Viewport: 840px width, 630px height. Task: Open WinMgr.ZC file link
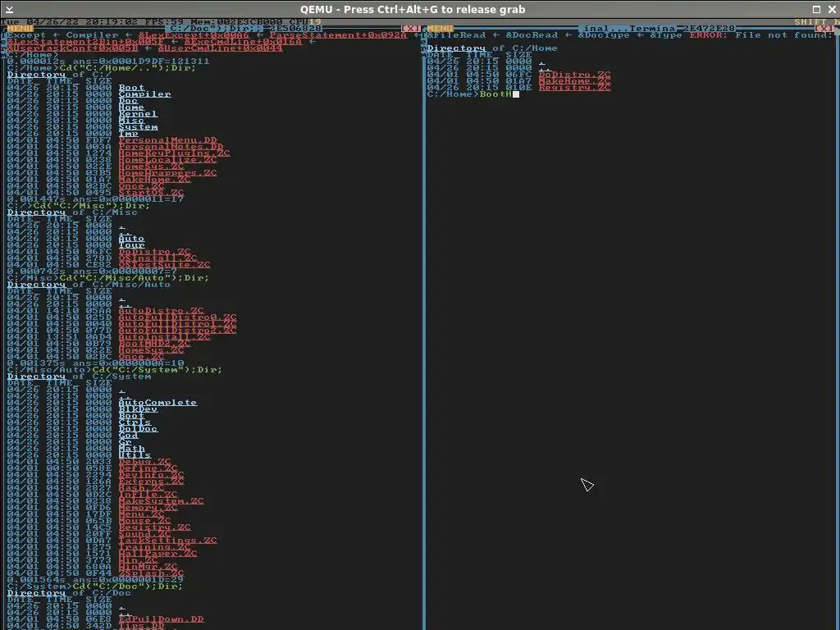(148, 567)
